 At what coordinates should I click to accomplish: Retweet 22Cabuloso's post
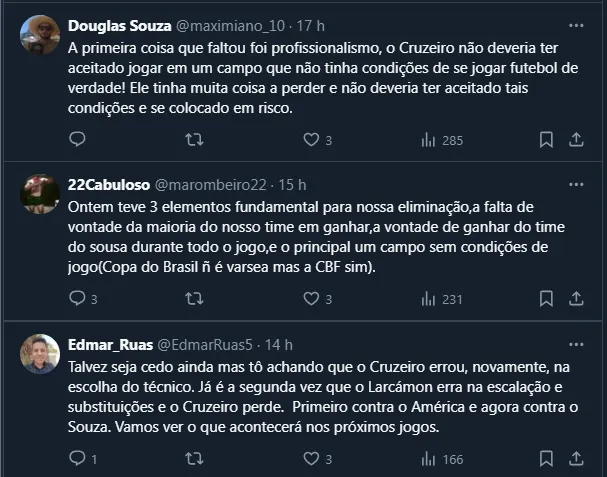tap(195, 298)
